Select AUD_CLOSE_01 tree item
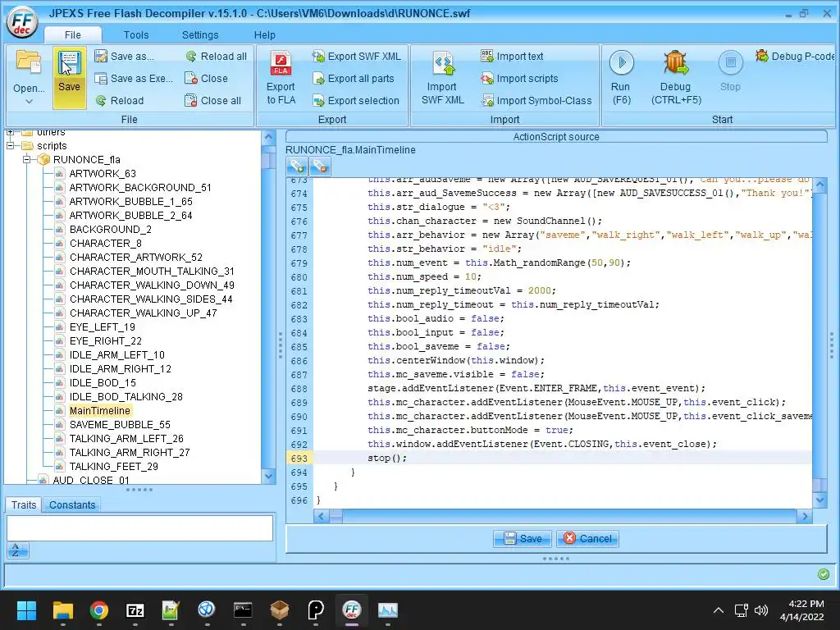The image size is (840, 630). pos(90,479)
